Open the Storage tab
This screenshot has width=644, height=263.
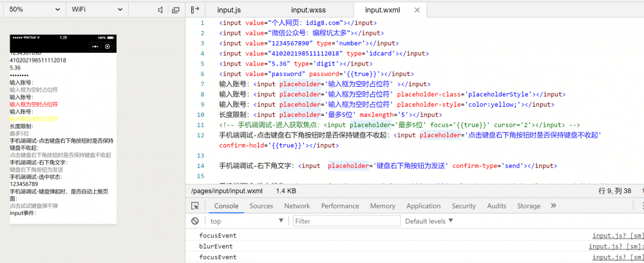tap(529, 206)
